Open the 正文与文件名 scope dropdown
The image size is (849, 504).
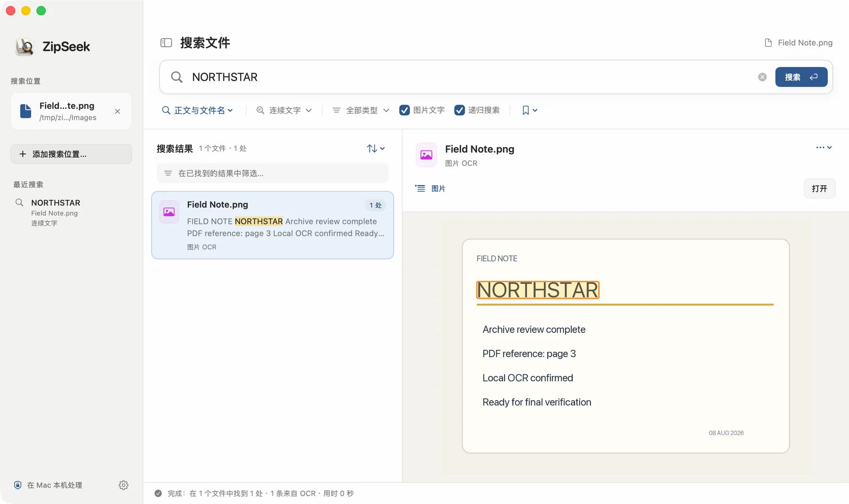coord(197,110)
